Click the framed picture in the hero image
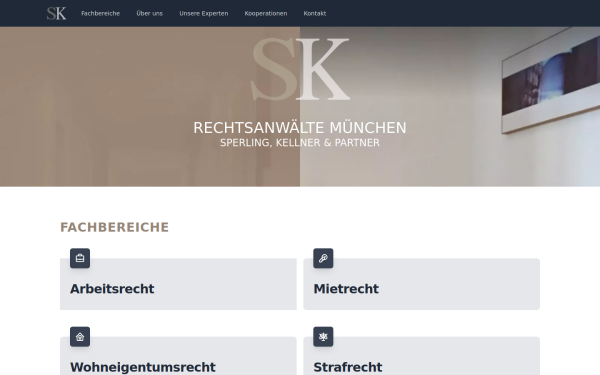This screenshot has height=375, width=600. tap(551, 80)
